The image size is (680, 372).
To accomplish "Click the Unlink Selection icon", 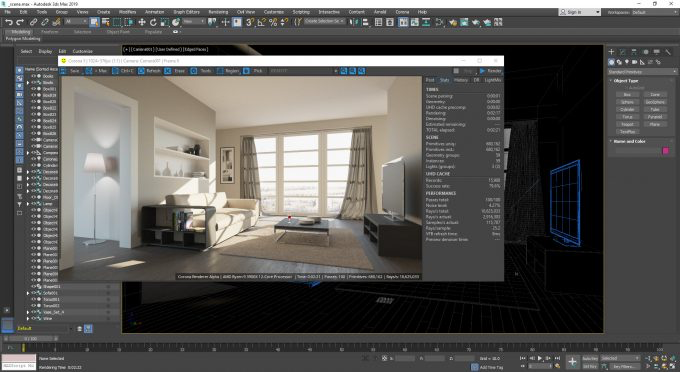I will tap(45, 22).
